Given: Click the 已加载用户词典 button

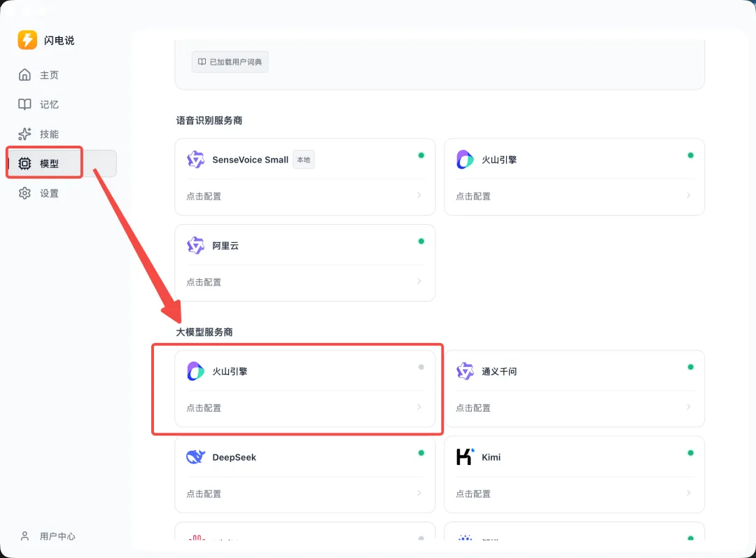Looking at the screenshot, I should (x=230, y=62).
